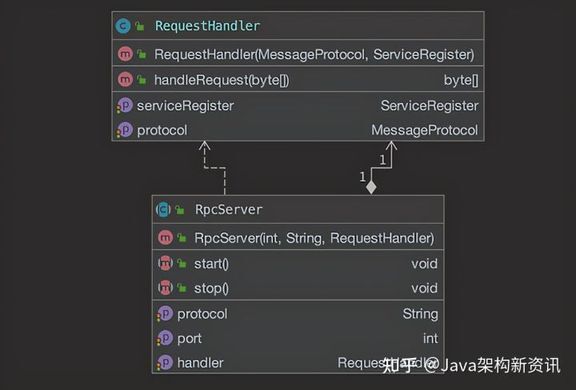Click the RpcServer constructor method icon
Image resolution: width=576 pixels, height=390 pixels.
tap(165, 238)
